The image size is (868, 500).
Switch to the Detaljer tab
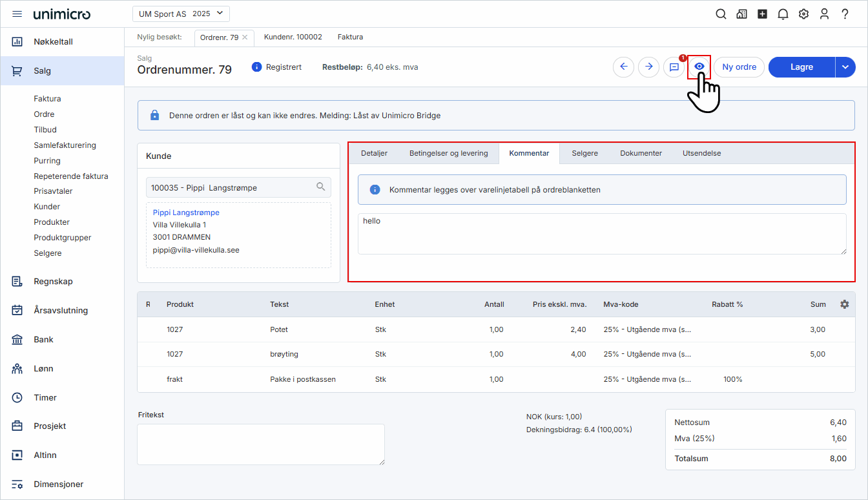click(374, 153)
